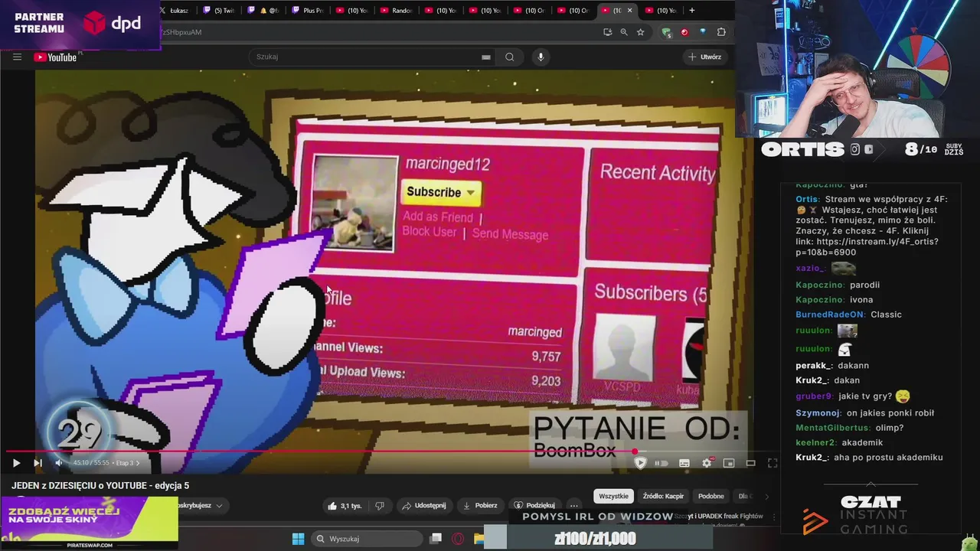This screenshot has height=551, width=980.
Task: Click the 'Pobierz' download button
Action: [x=480, y=506]
